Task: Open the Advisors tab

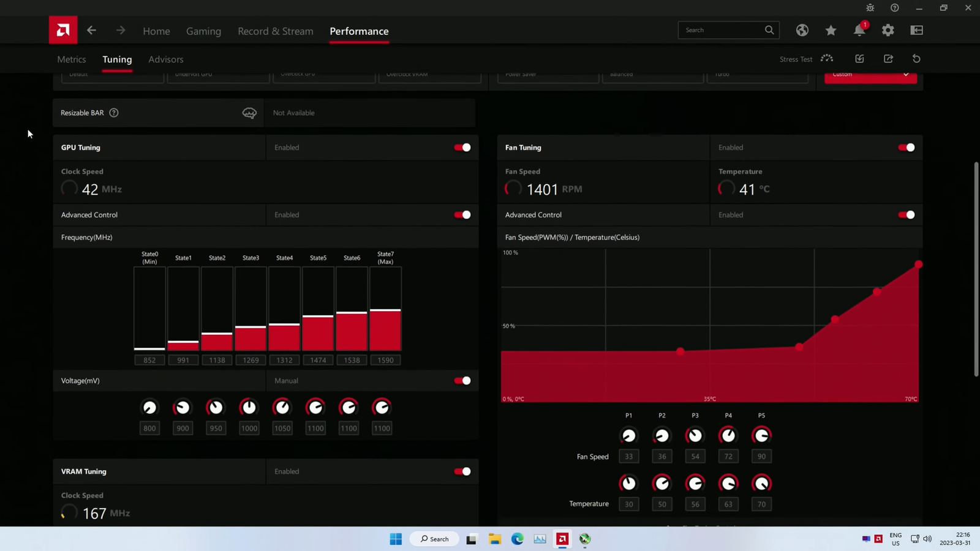Action: tap(165, 59)
